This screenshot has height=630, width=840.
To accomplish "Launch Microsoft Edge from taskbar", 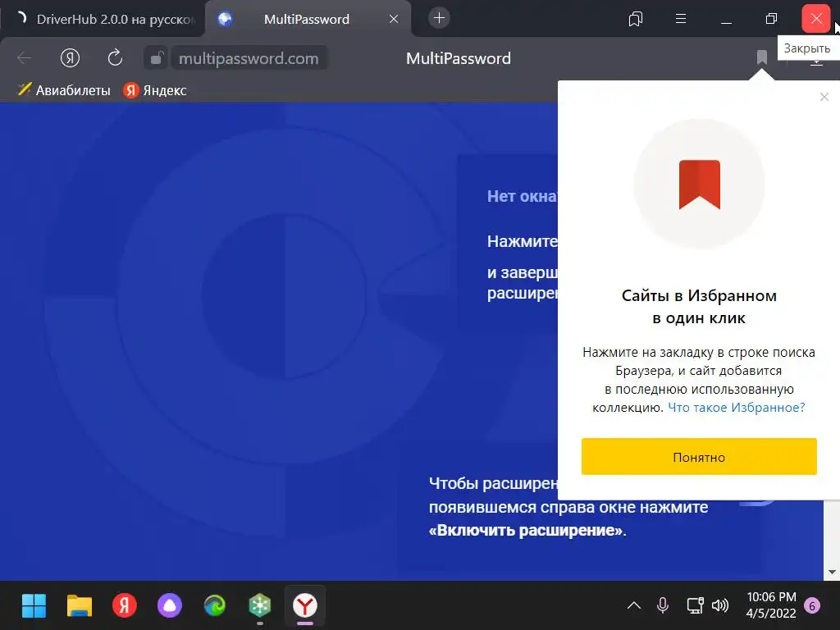I will (215, 606).
